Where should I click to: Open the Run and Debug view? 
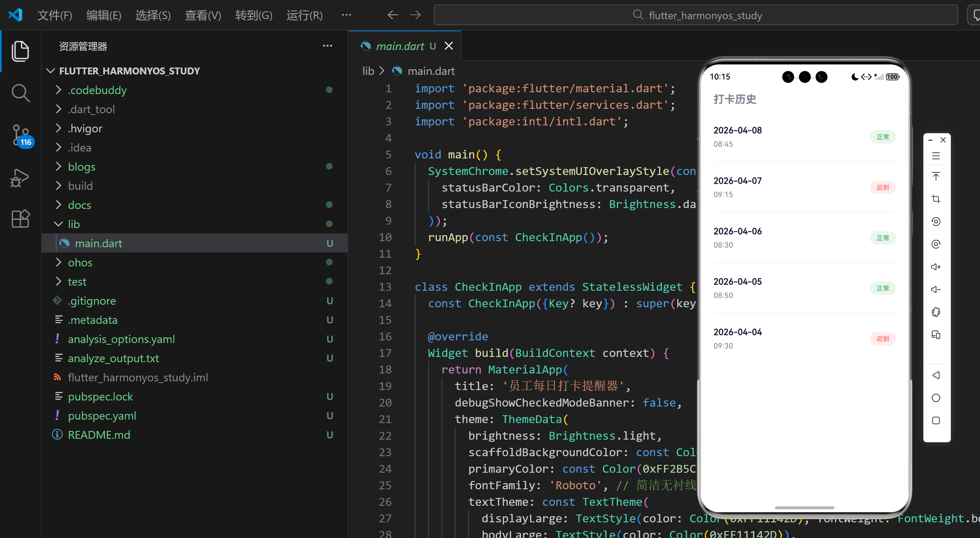click(20, 178)
